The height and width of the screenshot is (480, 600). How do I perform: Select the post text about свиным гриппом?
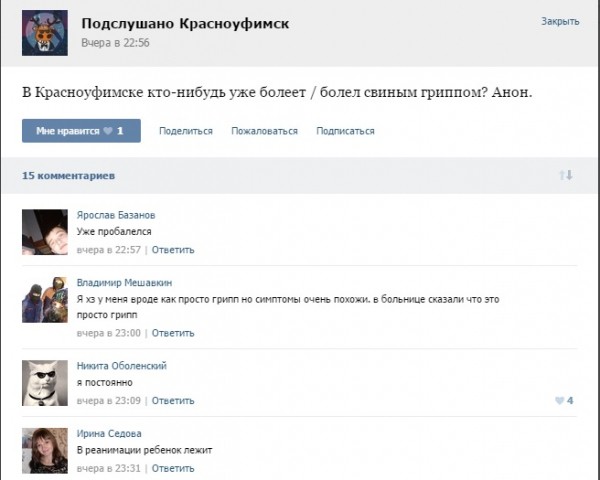(x=277, y=93)
